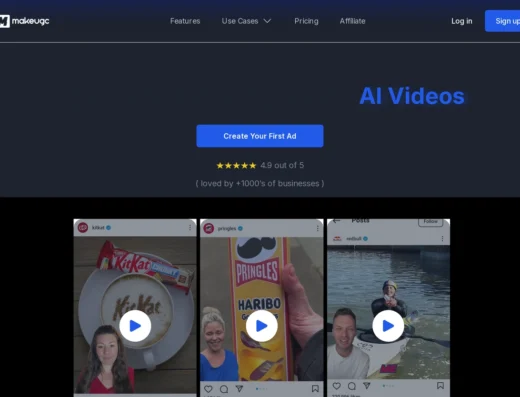Share the Red Bull post via send icon
Screen dimensions: 520x397
click(x=367, y=386)
